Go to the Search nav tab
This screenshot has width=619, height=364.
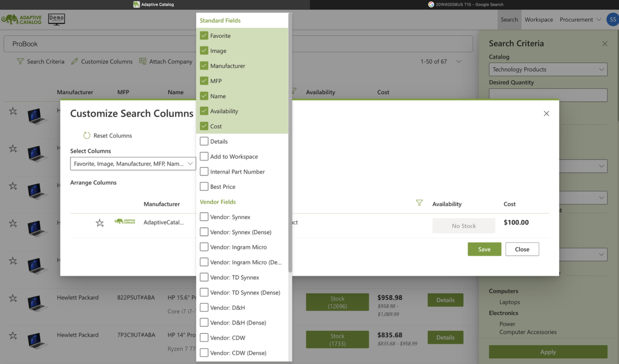click(x=509, y=20)
